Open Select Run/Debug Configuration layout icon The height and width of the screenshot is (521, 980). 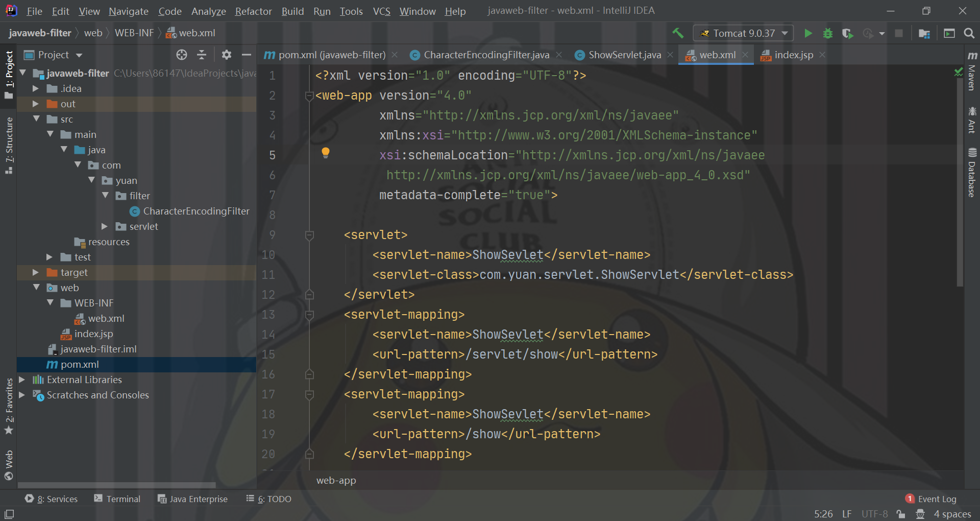(949, 33)
